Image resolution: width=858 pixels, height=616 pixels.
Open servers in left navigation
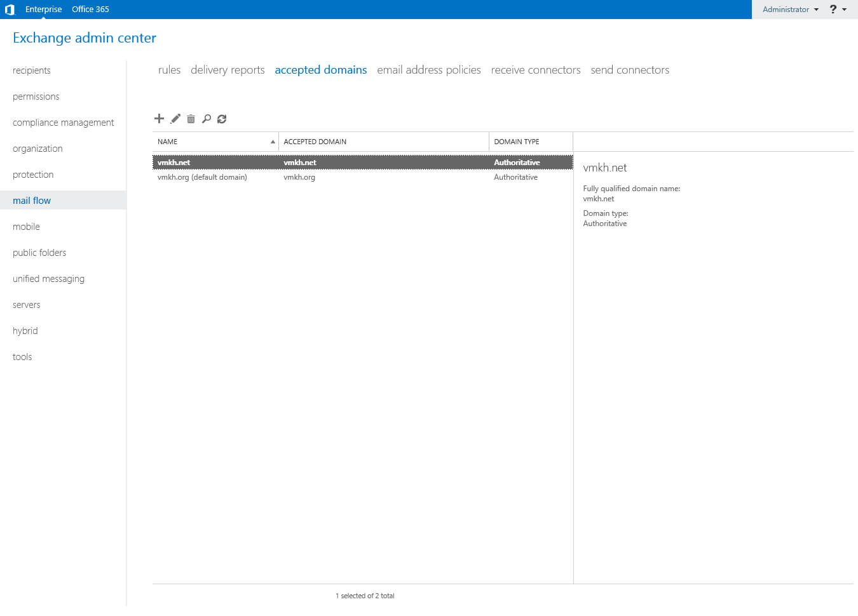[26, 305]
